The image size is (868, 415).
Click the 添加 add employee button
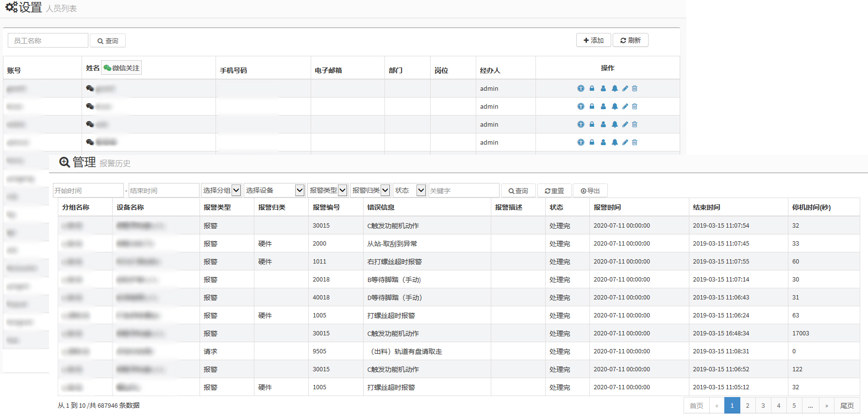coord(593,40)
